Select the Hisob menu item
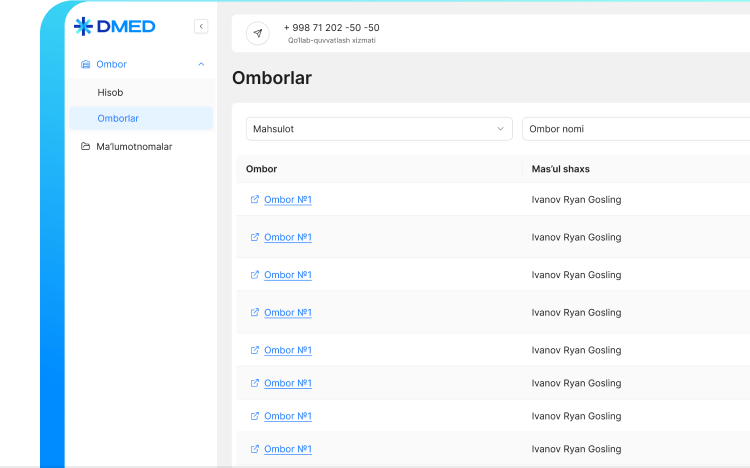This screenshot has width=750, height=468. point(110,92)
